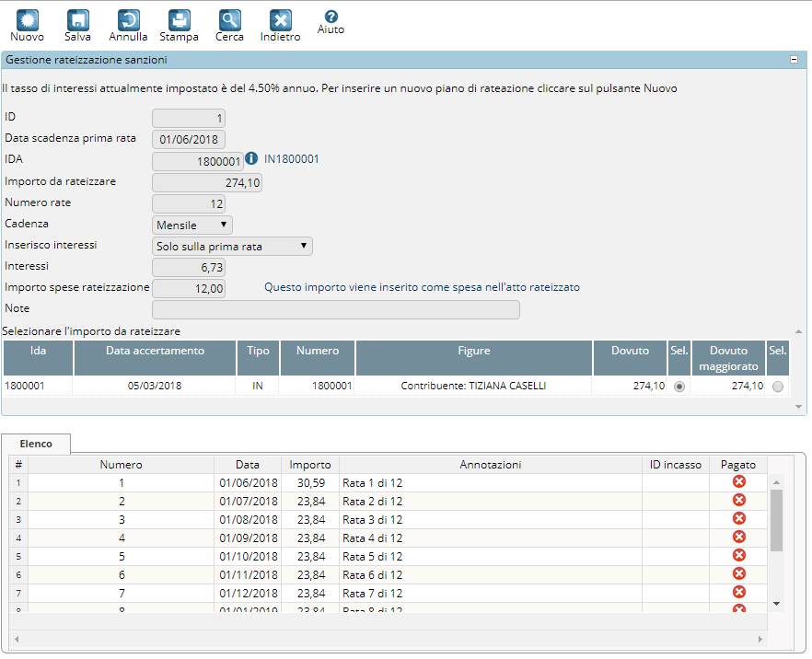The image size is (812, 659).
Task: Click the info icon beside the IDA field
Action: [251, 159]
